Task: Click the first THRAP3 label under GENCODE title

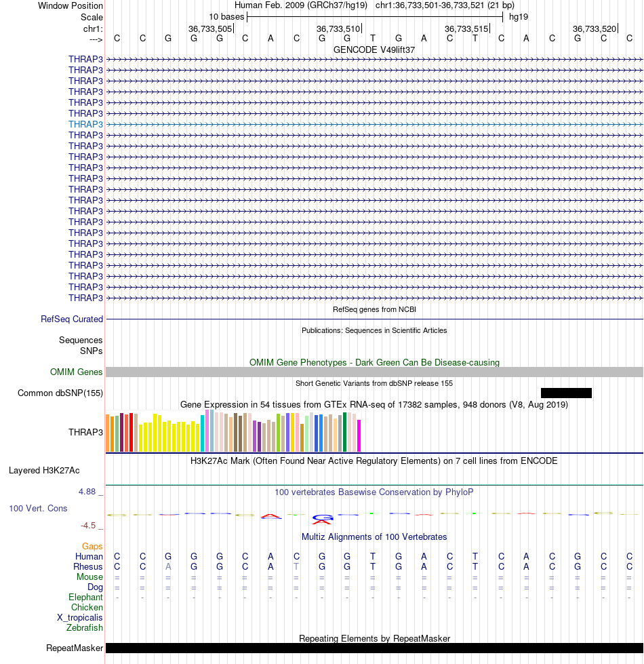Action: (x=86, y=59)
